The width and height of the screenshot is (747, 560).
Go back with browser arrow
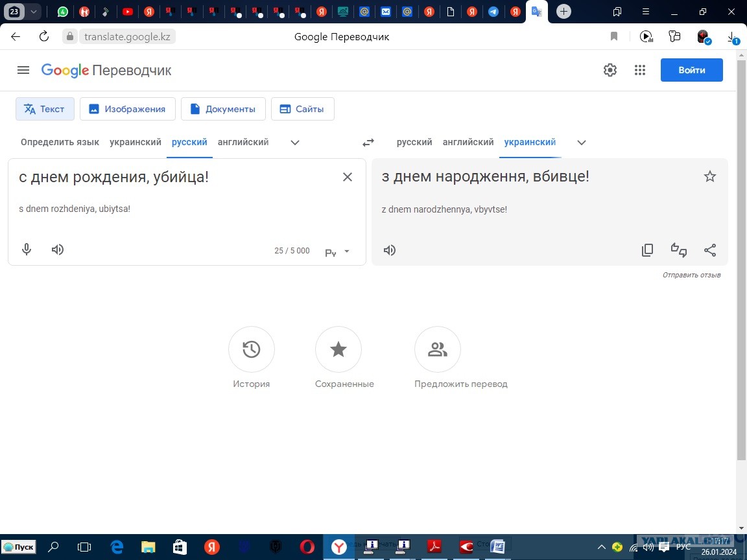16,37
